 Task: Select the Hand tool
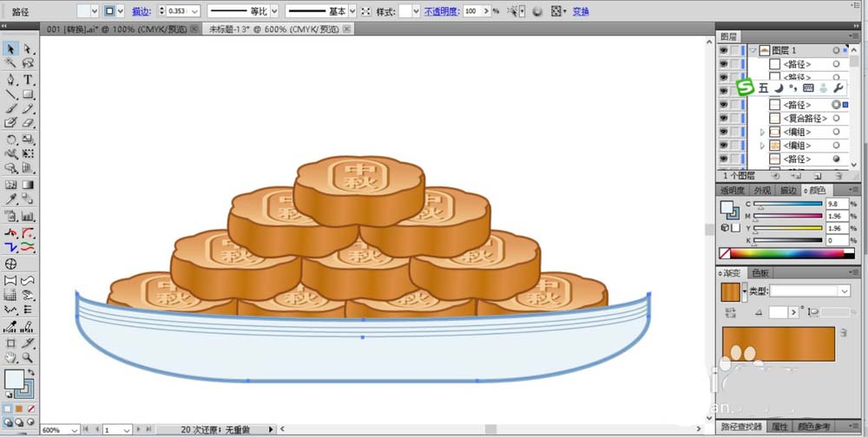[x=10, y=358]
